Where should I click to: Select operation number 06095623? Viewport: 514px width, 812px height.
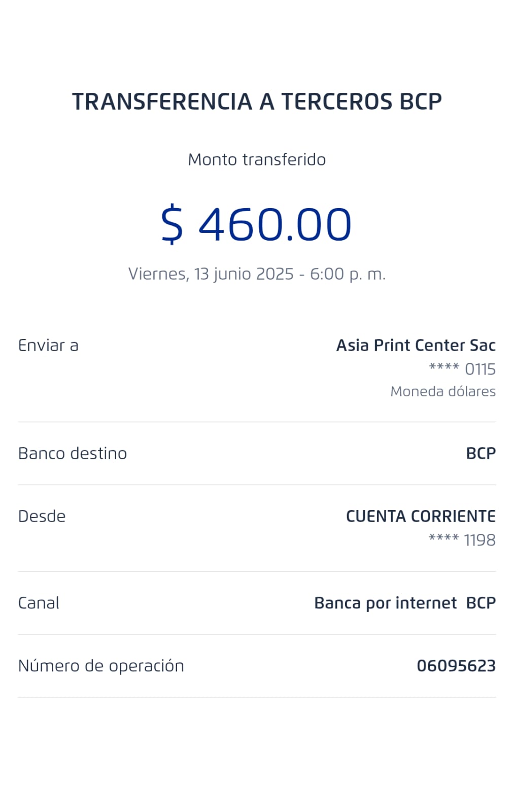456,666
